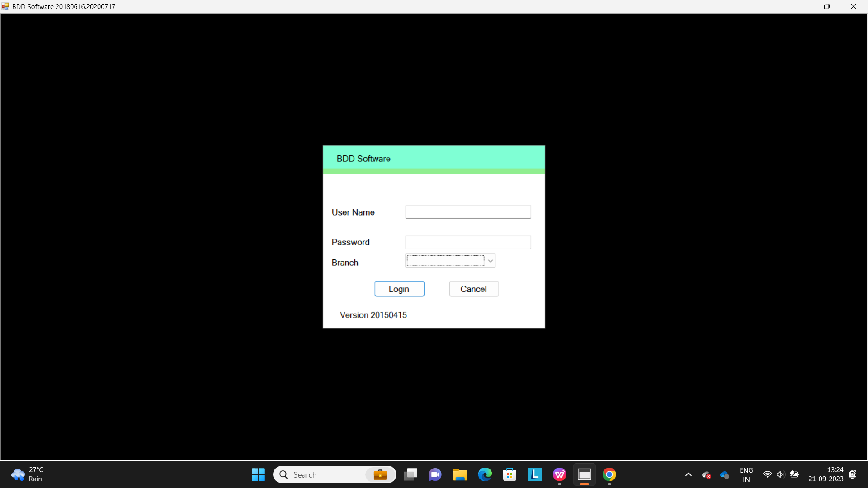Click the taskbar Search box
868x488 pixels.
[335, 474]
